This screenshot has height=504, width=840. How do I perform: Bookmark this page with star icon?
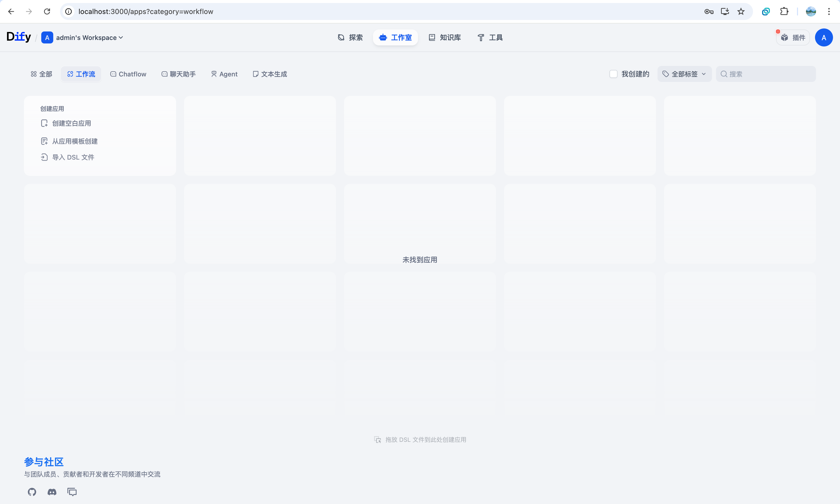pyautogui.click(x=741, y=11)
